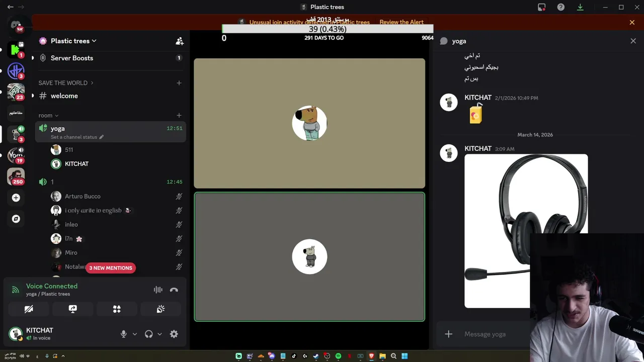Open taskbar search magnifier
The width and height of the screenshot is (644, 362).
tap(393, 356)
